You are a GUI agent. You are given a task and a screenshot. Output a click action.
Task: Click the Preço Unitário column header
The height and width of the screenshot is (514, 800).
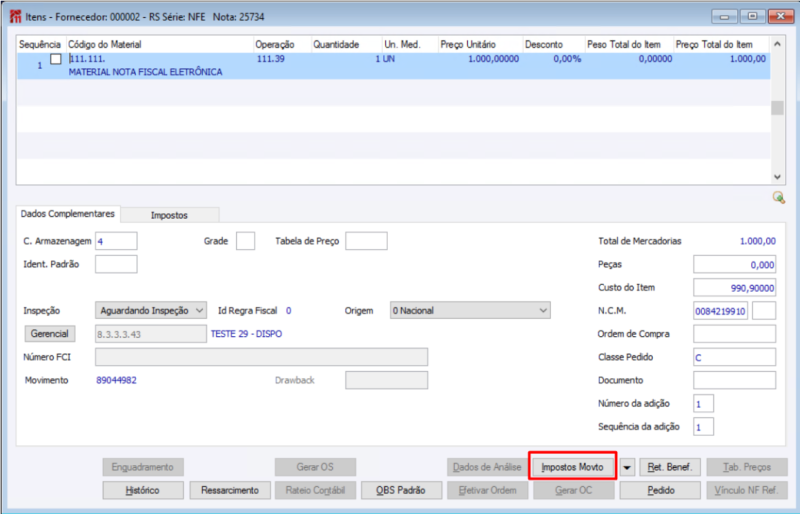[480, 44]
